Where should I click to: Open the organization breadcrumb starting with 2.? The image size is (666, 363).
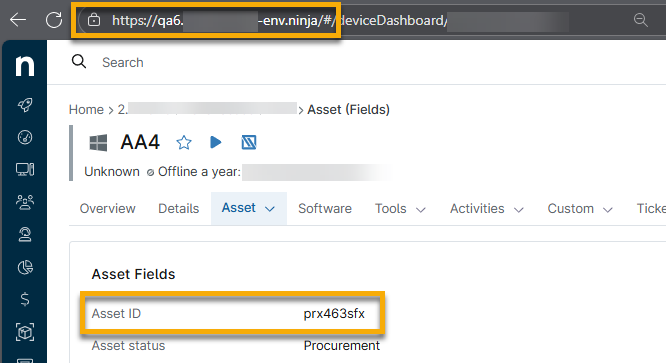coord(207,109)
